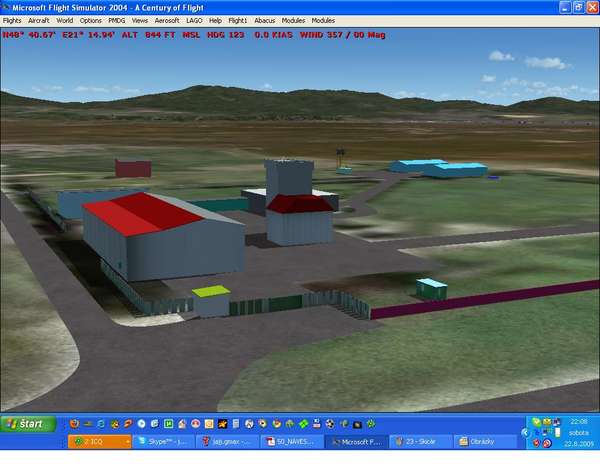This screenshot has width=600, height=469.
Task: Expand the ICQ taskbar group arrow
Action: click(127, 442)
